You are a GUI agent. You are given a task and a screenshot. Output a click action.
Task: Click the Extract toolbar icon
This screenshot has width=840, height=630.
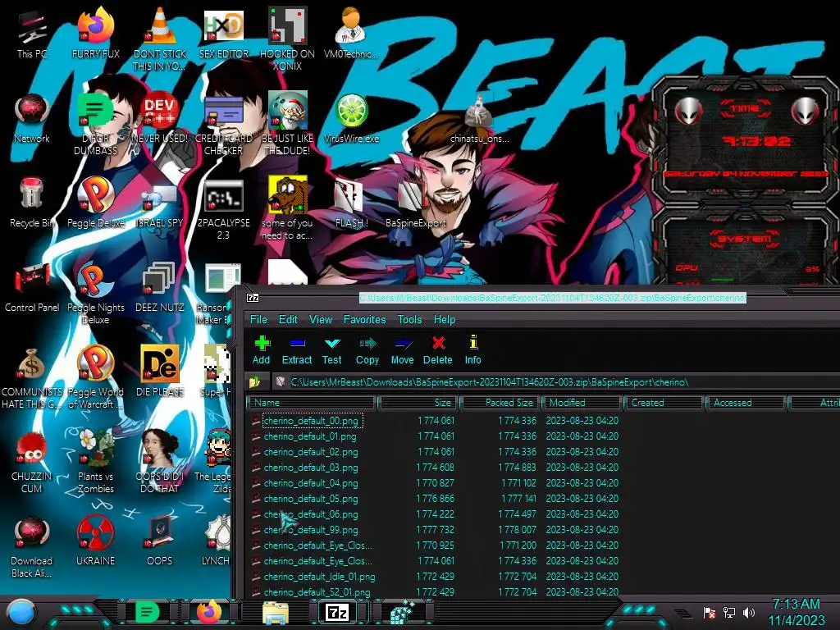[297, 349]
